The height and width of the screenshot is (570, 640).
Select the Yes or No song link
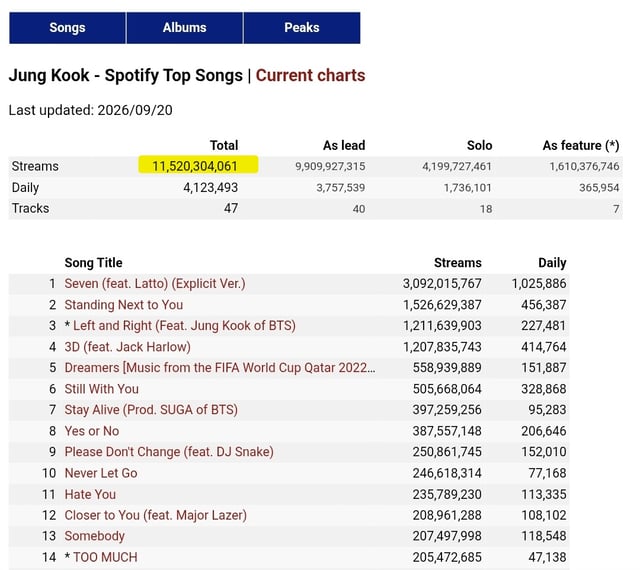coord(92,431)
